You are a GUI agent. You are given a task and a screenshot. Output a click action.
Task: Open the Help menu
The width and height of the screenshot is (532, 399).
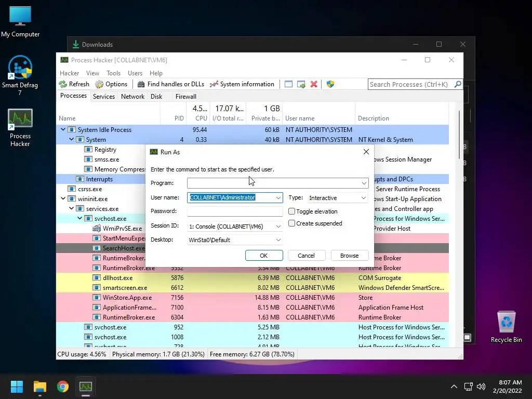click(x=156, y=73)
